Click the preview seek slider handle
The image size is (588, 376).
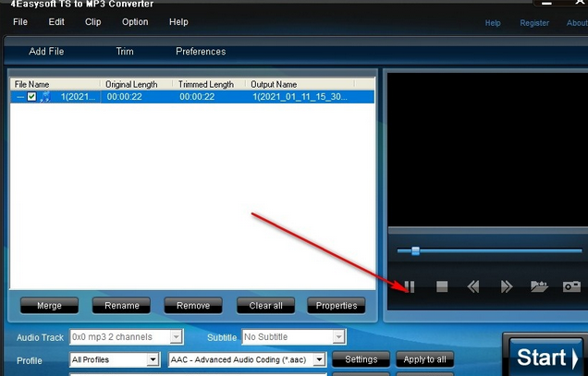click(x=415, y=250)
